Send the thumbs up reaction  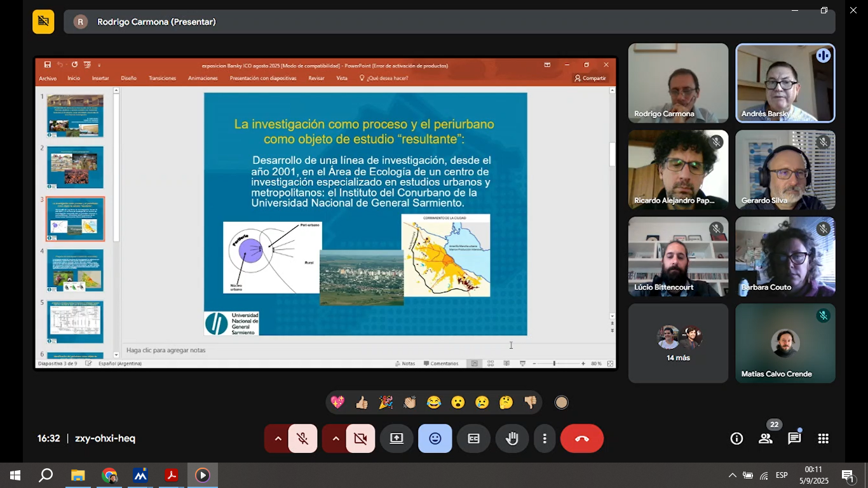coord(362,402)
